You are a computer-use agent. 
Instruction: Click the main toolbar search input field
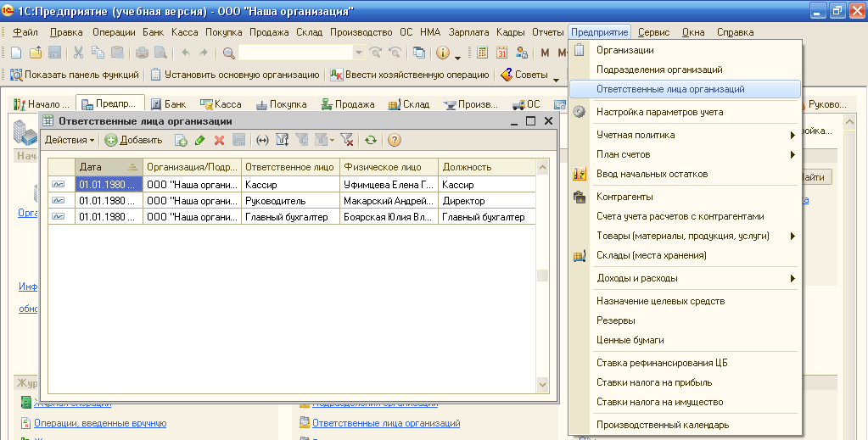(295, 53)
